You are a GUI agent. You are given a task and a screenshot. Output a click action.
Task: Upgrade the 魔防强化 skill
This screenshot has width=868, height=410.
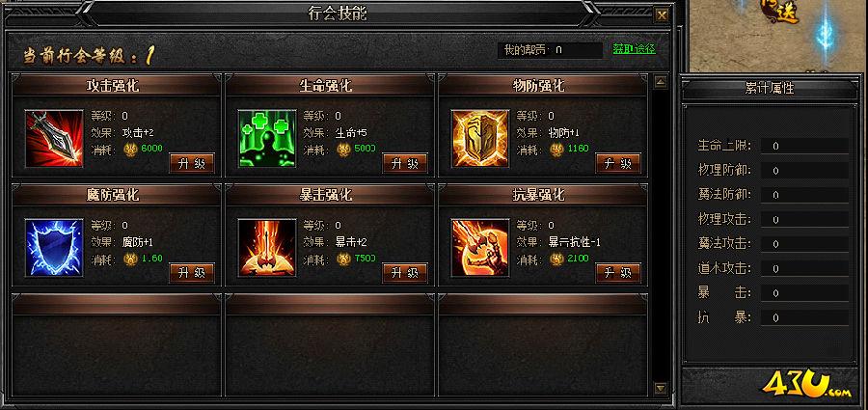coord(192,273)
